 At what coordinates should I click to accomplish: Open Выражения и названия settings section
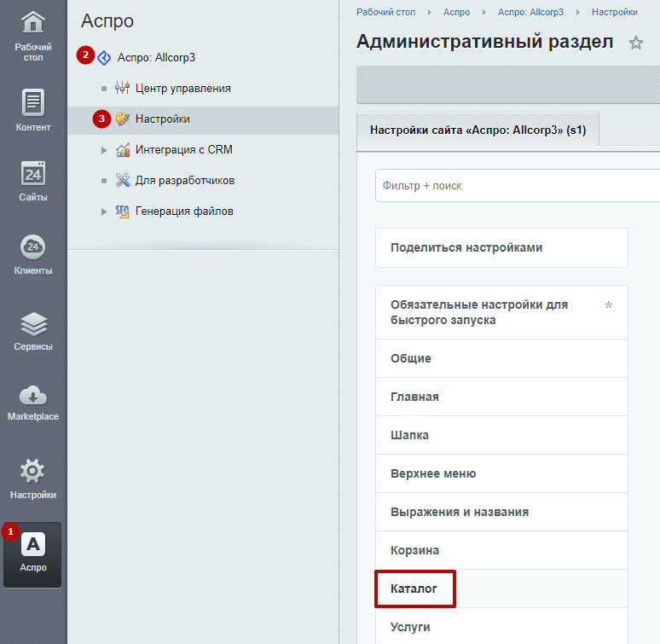(501, 512)
